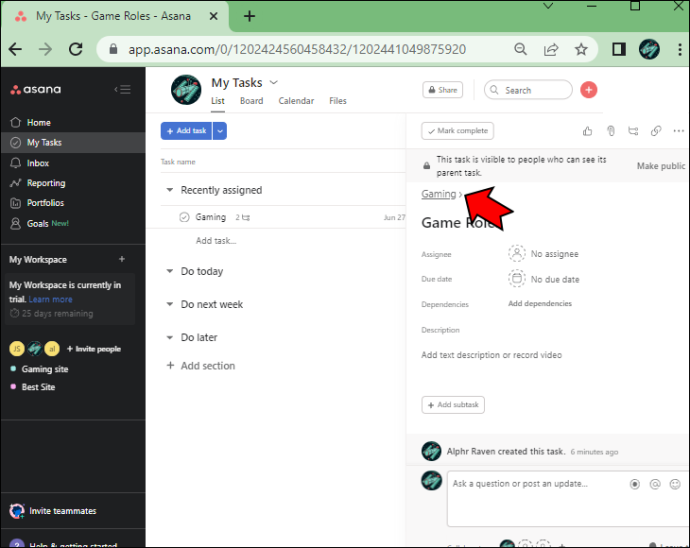Tick the Gaming task completion circle
The width and height of the screenshot is (690, 548).
[x=184, y=217]
